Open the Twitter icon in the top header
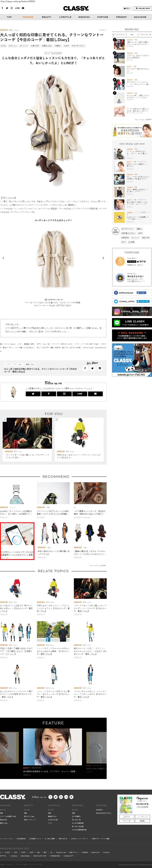152x868 pixels. click(x=7, y=8)
